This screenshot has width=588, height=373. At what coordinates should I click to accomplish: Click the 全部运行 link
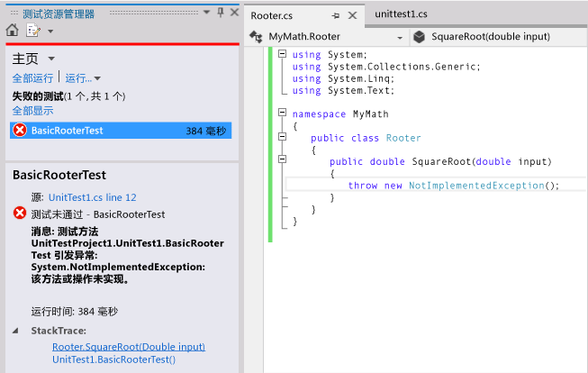click(32, 78)
